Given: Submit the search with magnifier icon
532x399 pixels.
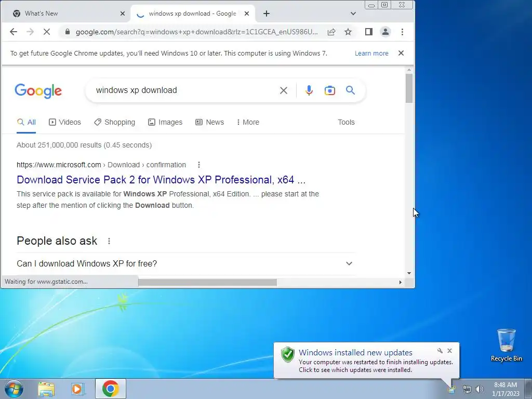Looking at the screenshot, I should pos(351,90).
